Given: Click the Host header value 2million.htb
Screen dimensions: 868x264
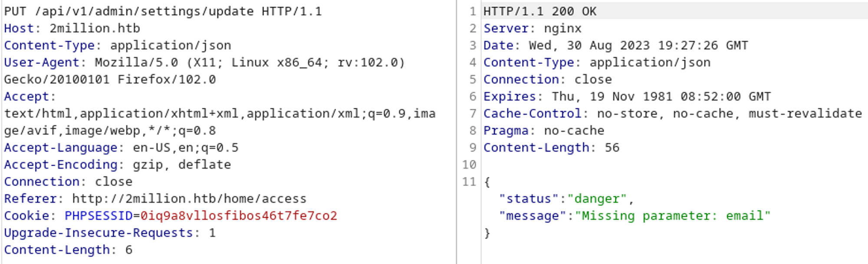Looking at the screenshot, I should pos(95,29).
